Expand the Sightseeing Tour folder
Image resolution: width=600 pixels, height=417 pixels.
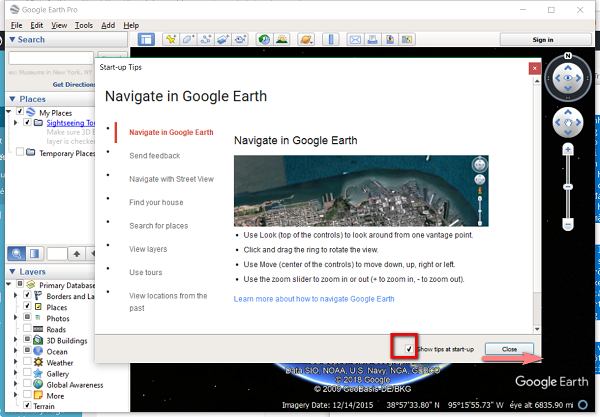pyautogui.click(x=15, y=122)
